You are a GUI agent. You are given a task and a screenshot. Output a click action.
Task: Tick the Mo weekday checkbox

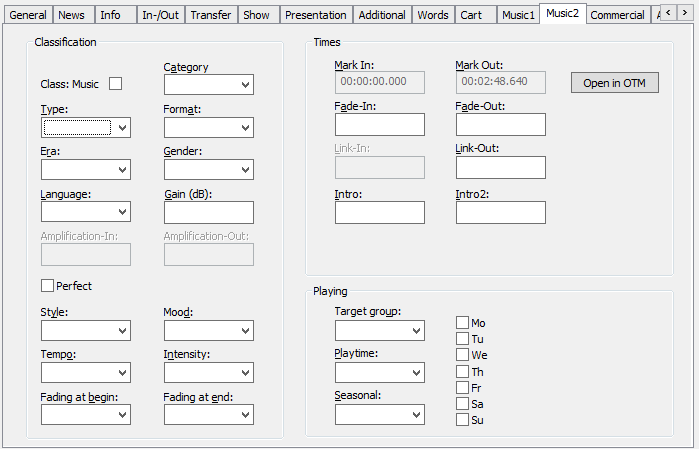coord(462,323)
